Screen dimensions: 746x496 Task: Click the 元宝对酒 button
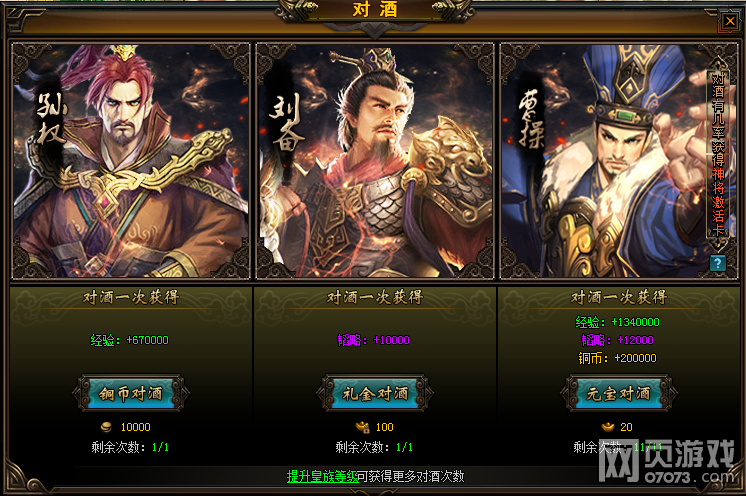click(618, 393)
